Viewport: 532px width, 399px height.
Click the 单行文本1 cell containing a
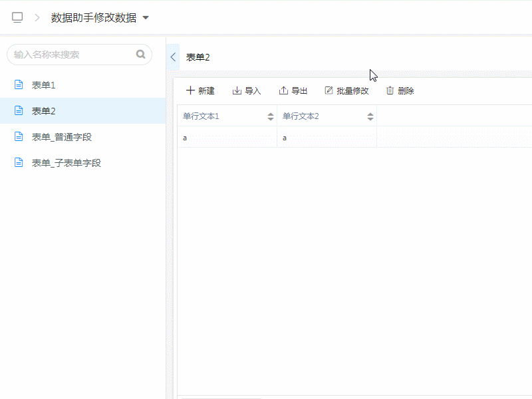click(x=226, y=138)
